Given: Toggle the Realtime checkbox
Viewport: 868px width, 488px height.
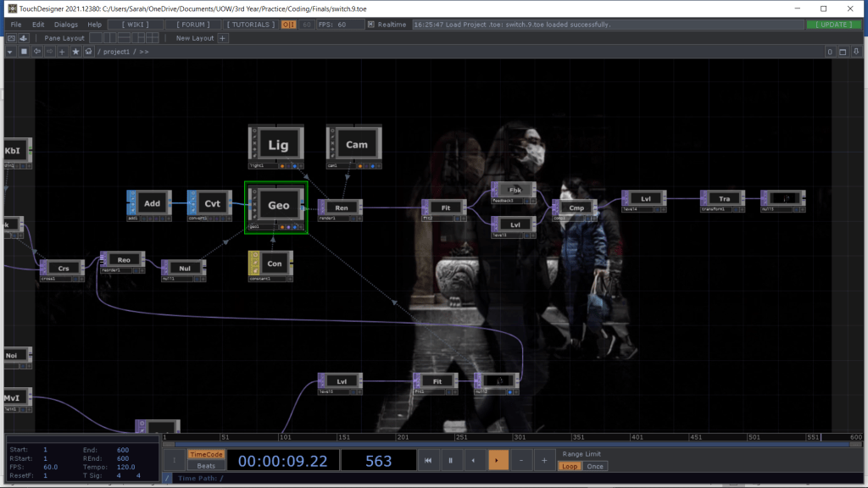Looking at the screenshot, I should tap(371, 25).
